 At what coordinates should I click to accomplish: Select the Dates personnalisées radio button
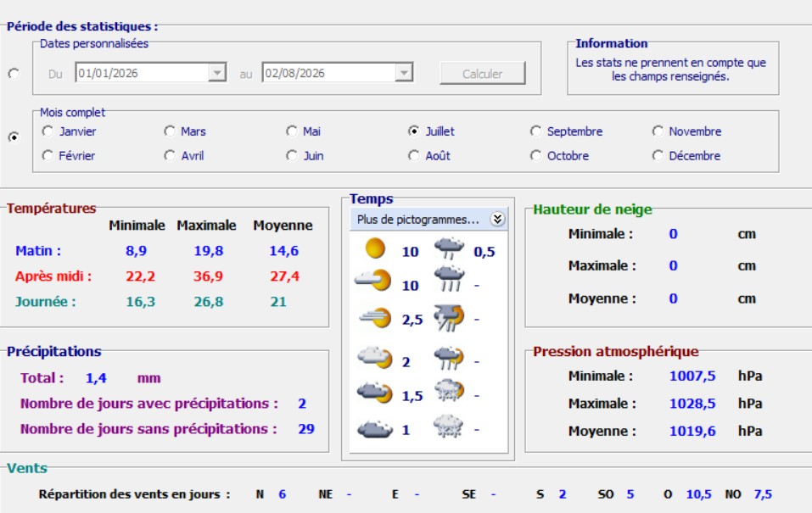14,74
